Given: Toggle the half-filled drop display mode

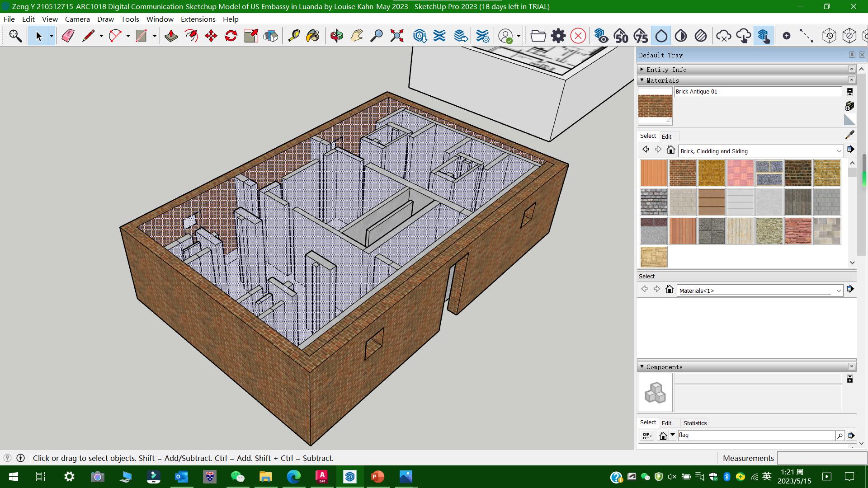Looking at the screenshot, I should tap(681, 36).
